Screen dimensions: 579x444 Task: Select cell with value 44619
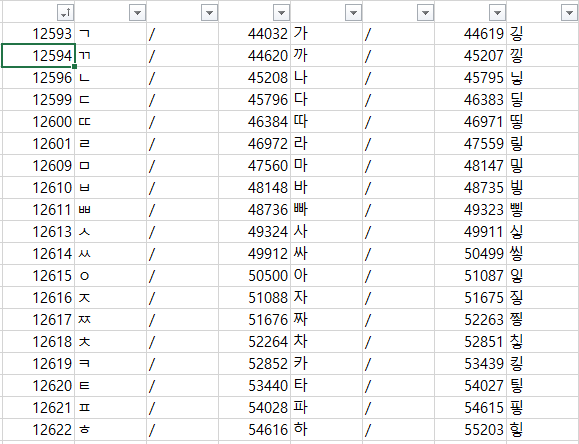[x=470, y=34]
